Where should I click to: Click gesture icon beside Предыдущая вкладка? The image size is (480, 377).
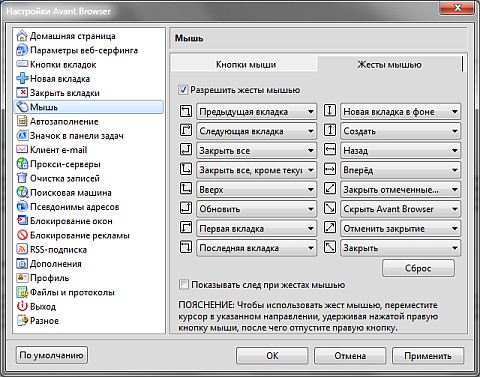click(x=186, y=111)
